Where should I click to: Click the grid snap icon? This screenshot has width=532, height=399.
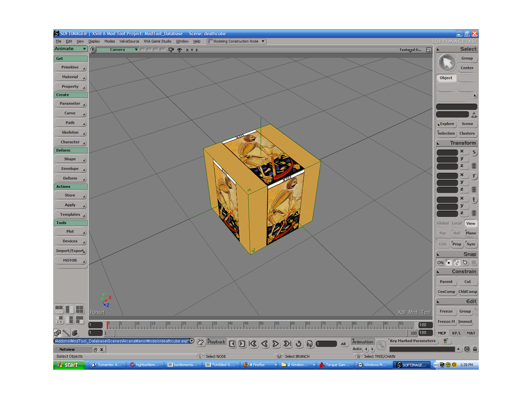coord(473,263)
